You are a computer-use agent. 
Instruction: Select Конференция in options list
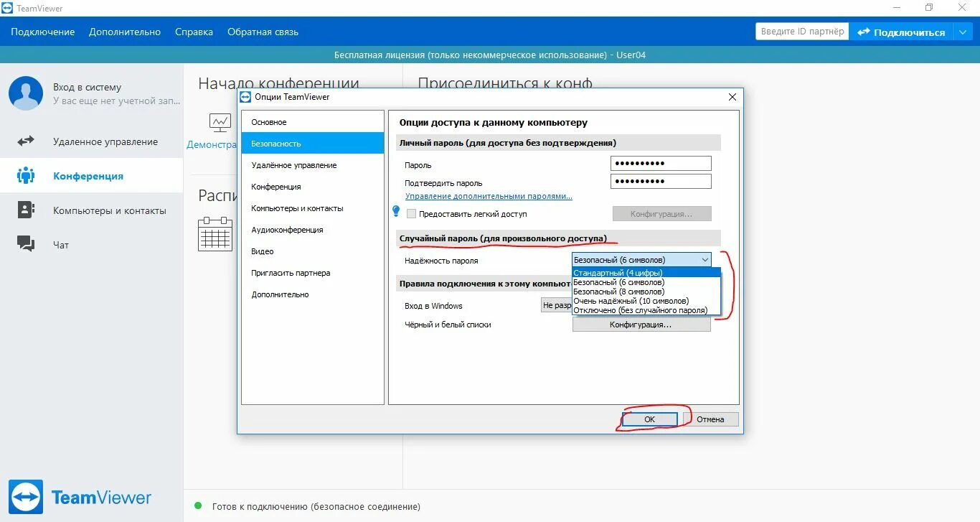tap(313, 187)
